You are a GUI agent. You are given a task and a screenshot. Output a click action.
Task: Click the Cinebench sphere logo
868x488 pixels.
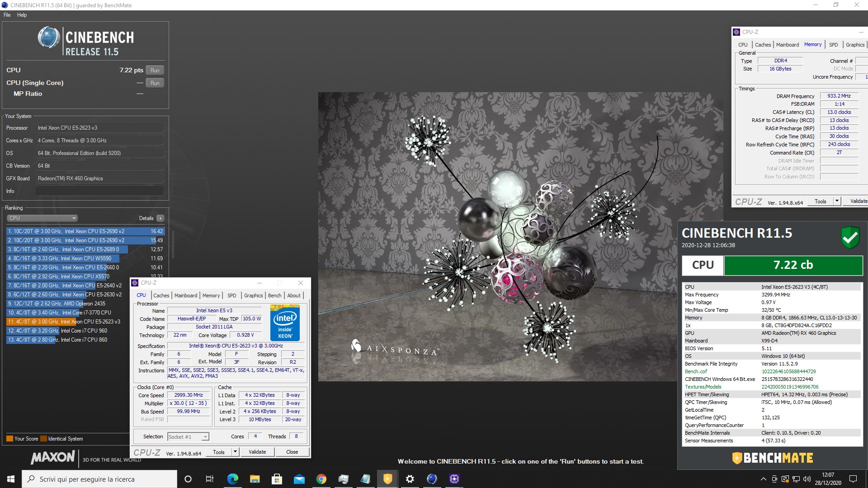click(49, 38)
